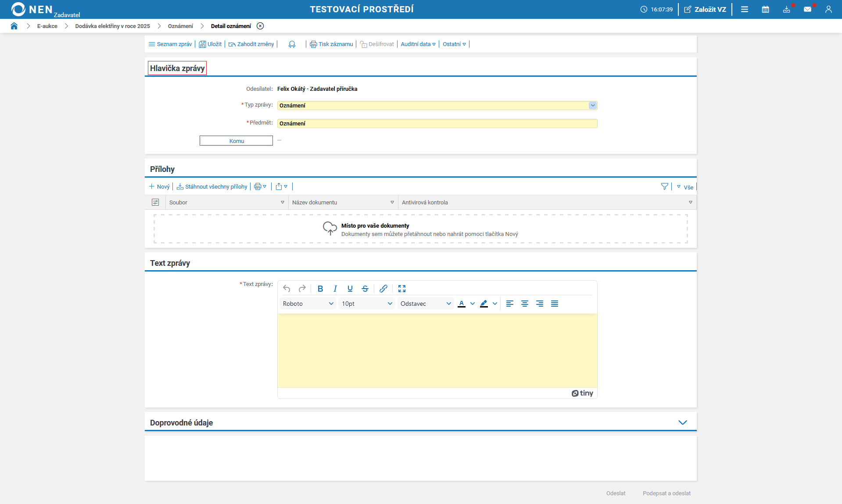Click the Založit VZ button
Screen dimensions: 842x504
pyautogui.click(x=705, y=9)
